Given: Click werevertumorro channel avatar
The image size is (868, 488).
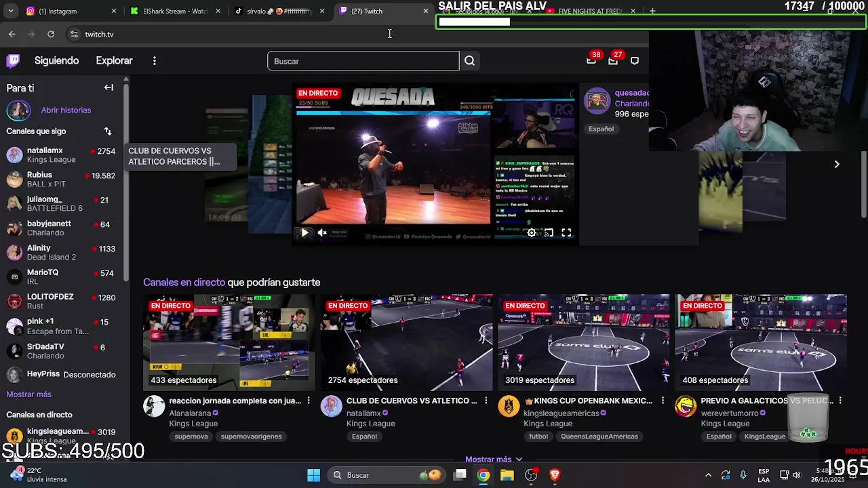Looking at the screenshot, I should 686,407.
